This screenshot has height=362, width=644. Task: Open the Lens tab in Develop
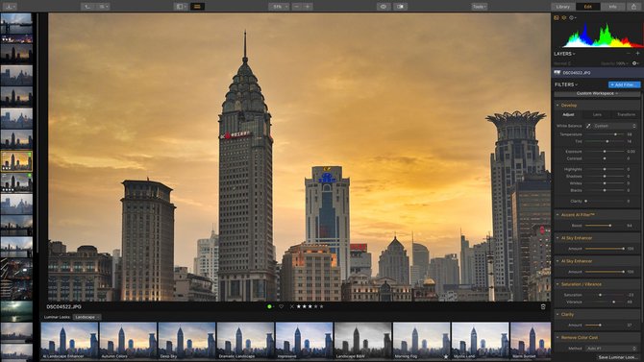(597, 115)
